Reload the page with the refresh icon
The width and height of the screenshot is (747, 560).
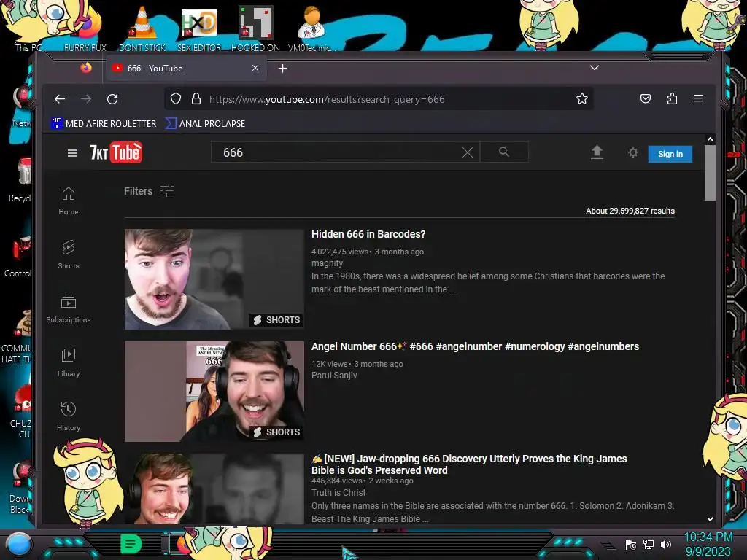[x=112, y=99]
